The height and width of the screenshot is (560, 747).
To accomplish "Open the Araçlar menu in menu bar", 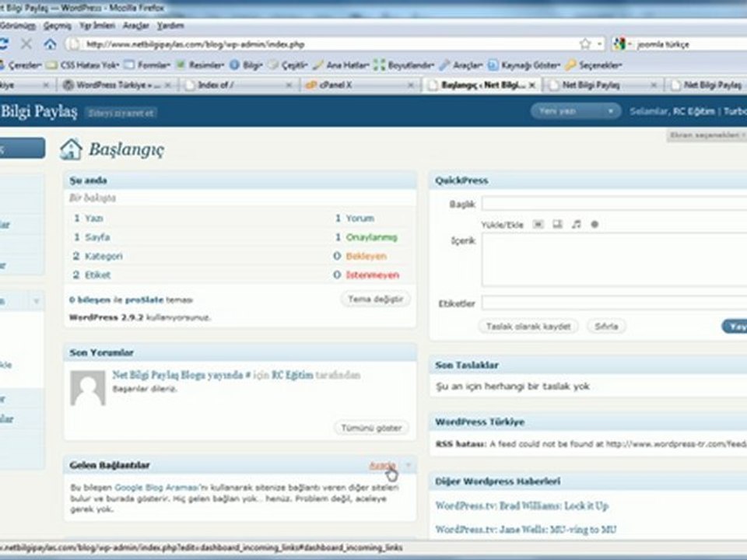I will [x=135, y=26].
